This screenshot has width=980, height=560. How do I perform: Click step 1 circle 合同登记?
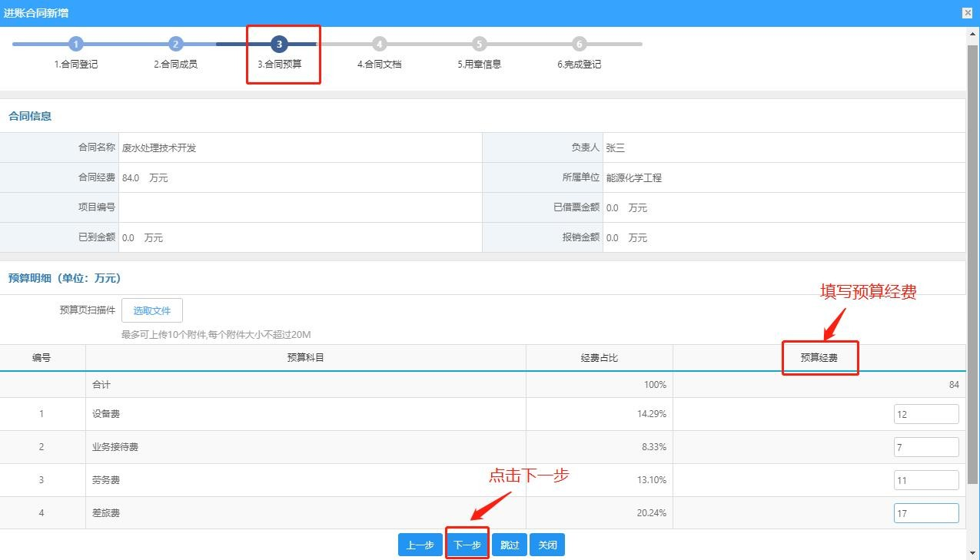(75, 44)
